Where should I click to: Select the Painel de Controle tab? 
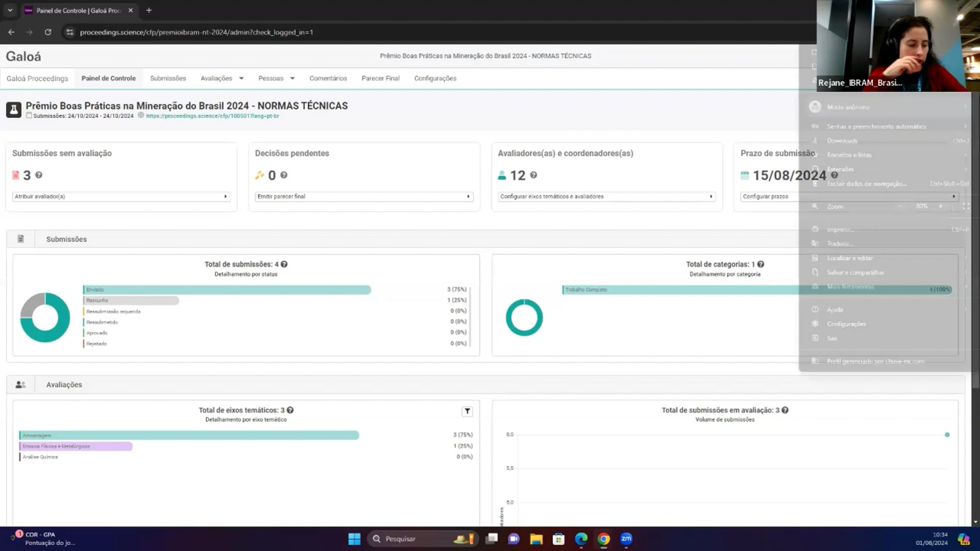[109, 79]
